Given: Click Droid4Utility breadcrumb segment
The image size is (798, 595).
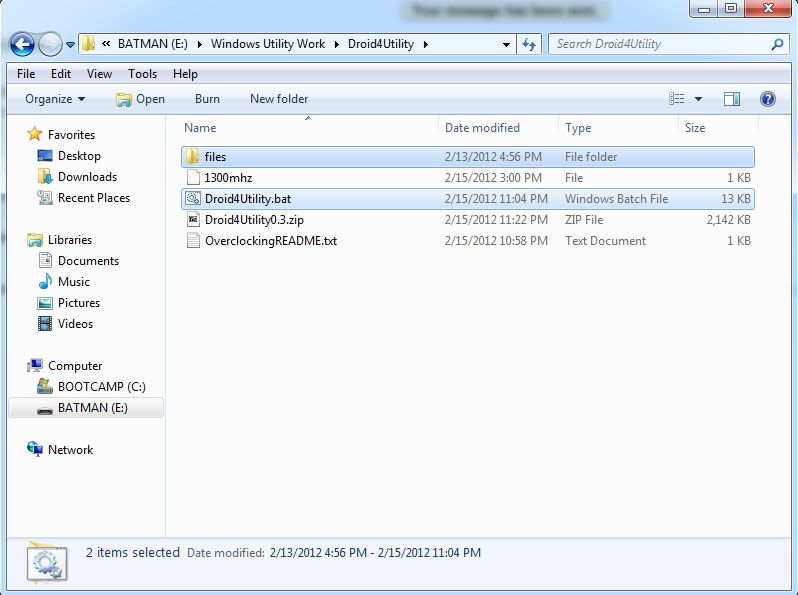Looking at the screenshot, I should click(x=381, y=44).
